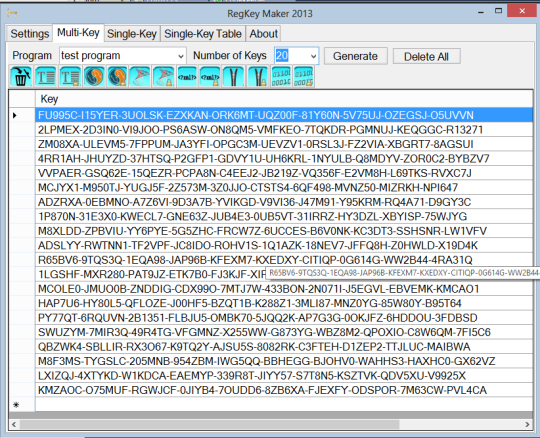Click the MySQL dolphin icon with padlock
This screenshot has height=438, width=540.
[117, 76]
